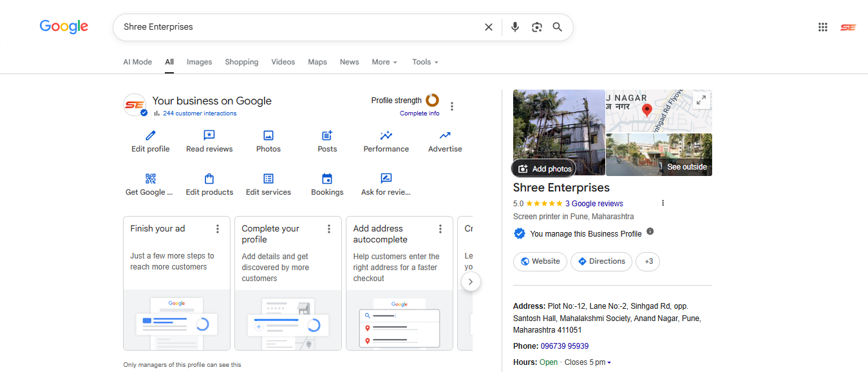Open Advertise trend arrow icon
The width and height of the screenshot is (868, 372).
(x=445, y=135)
